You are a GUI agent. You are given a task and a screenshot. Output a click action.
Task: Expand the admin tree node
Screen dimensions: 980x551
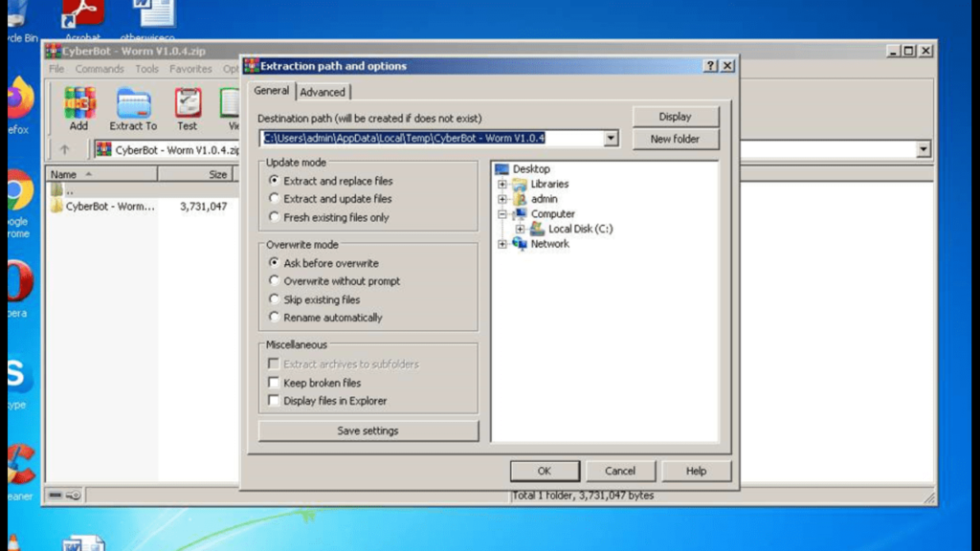click(x=501, y=199)
